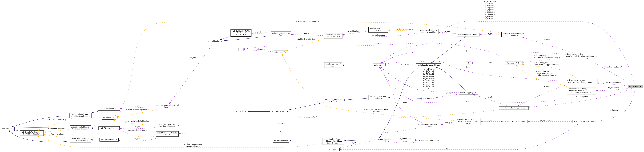
Task: Open the ns3::TimeSeriesAdaptor node
Action: pyautogui.click(x=468, y=35)
